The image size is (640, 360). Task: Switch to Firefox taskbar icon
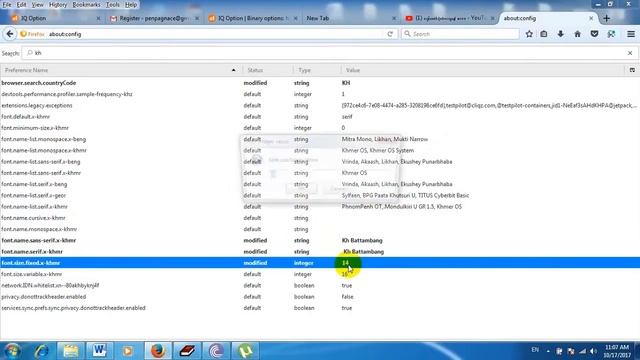click(x=158, y=351)
